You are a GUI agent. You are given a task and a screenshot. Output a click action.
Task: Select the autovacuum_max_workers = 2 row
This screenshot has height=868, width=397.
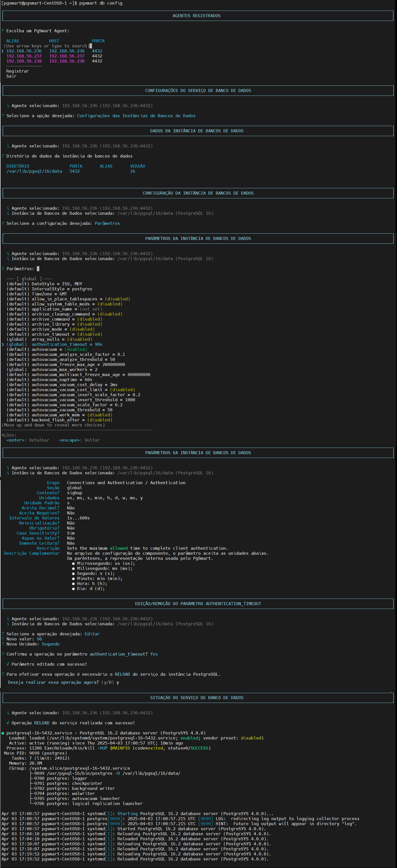pos(52,370)
